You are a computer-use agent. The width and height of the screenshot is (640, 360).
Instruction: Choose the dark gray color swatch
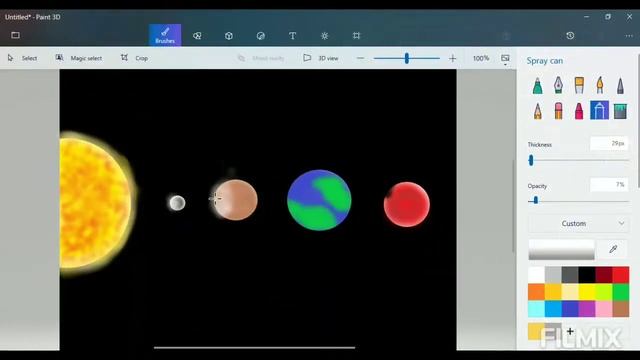coord(570,275)
